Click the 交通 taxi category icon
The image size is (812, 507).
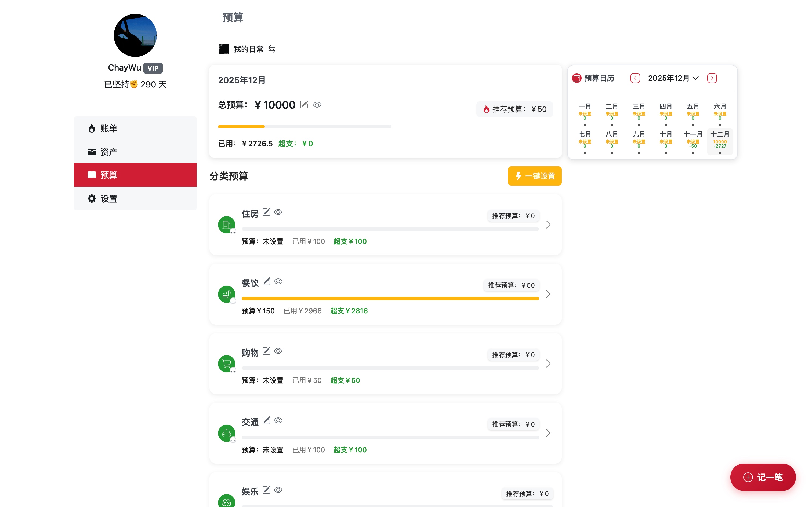coord(227,433)
